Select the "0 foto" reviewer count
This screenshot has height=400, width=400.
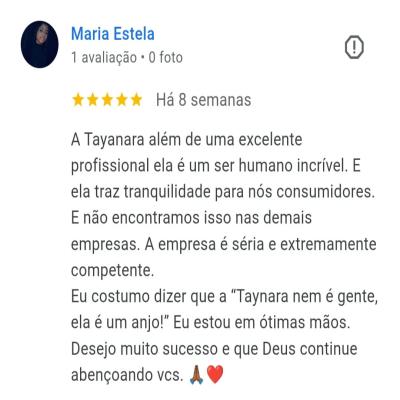point(166,58)
